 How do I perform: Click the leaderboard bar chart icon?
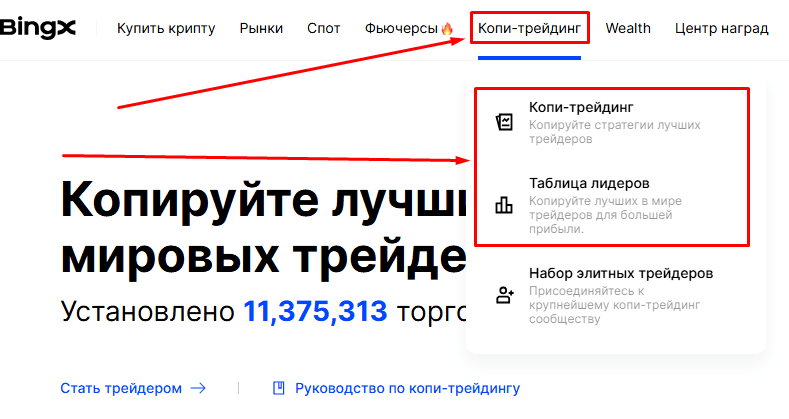504,205
